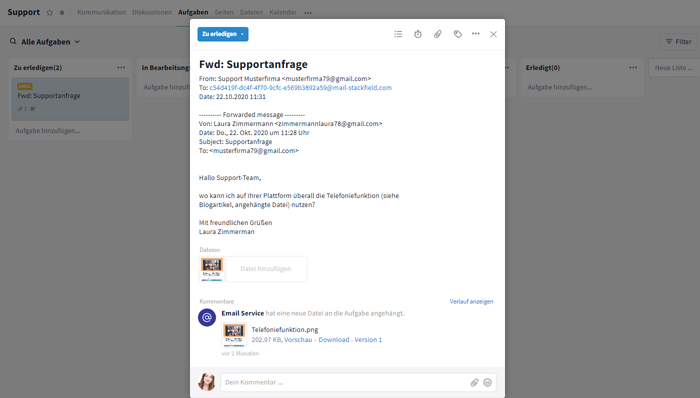The image size is (700, 398).
Task: Focus the Dein Kommentar input field
Action: pos(344,382)
